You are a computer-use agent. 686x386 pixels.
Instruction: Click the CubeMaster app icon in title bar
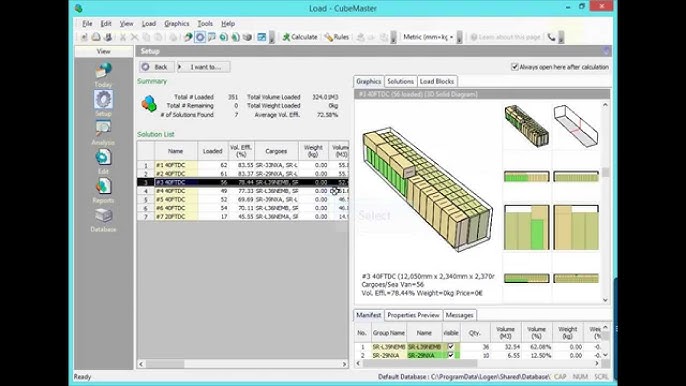pos(79,8)
